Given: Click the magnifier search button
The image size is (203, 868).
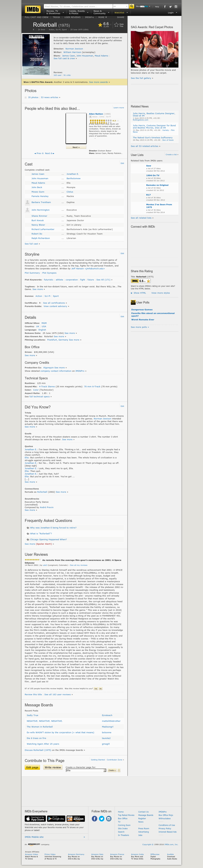Looking at the screenshot, I should click(131, 6).
